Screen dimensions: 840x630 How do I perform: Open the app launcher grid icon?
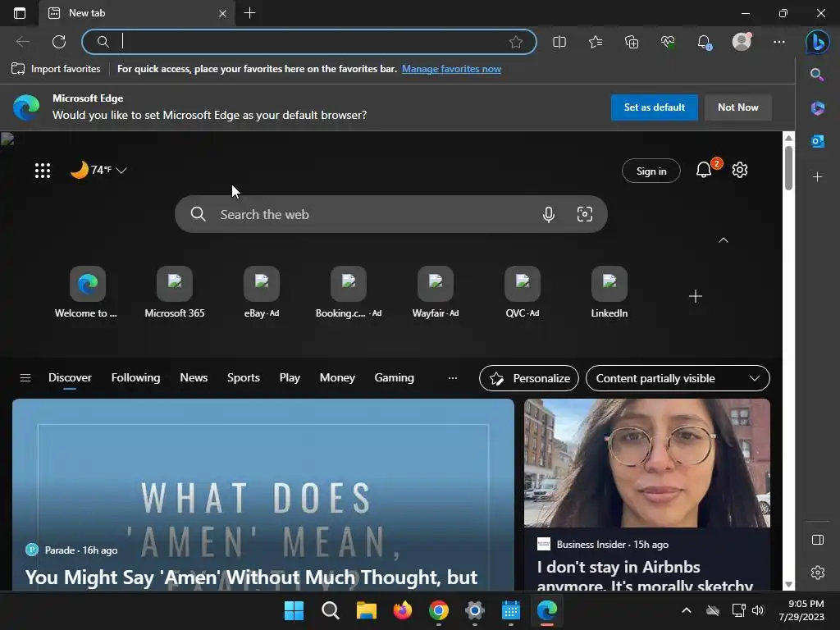pos(43,171)
